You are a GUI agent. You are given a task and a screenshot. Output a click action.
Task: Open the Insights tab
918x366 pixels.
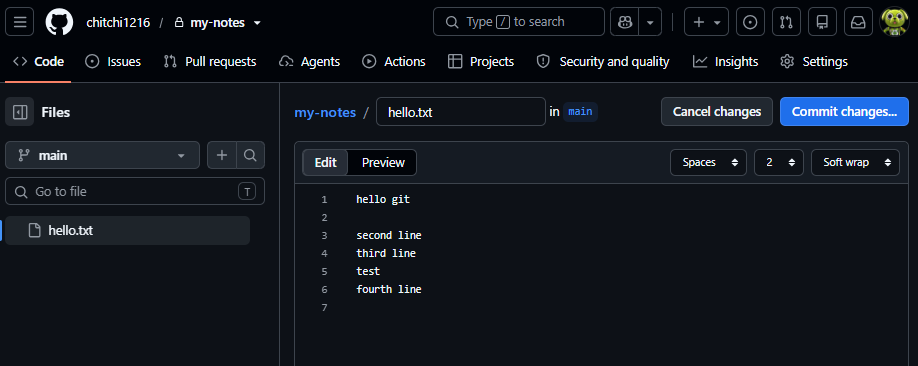pos(725,61)
